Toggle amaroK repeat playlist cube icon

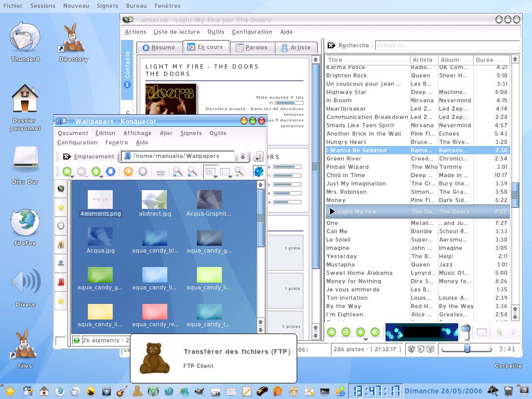pyautogui.click(x=421, y=349)
